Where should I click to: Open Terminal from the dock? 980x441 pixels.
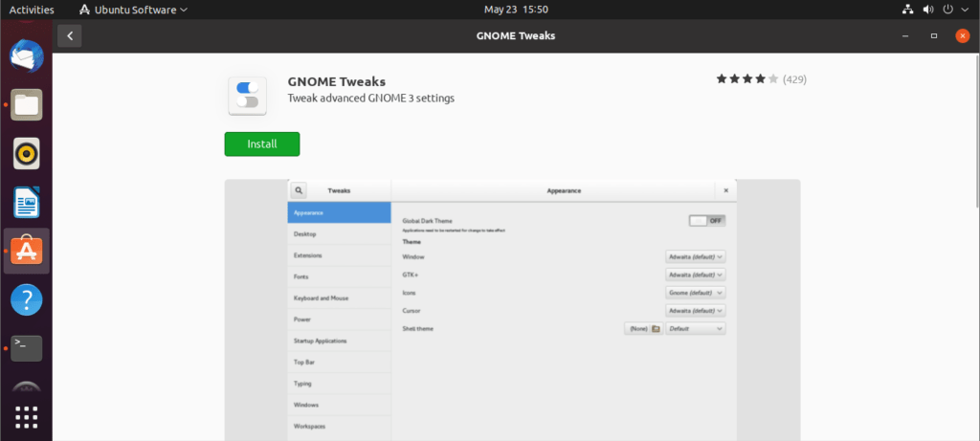click(x=26, y=348)
